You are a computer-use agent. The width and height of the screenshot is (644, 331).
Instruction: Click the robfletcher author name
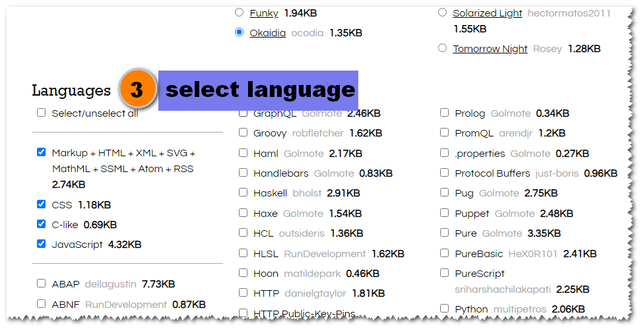pos(318,133)
